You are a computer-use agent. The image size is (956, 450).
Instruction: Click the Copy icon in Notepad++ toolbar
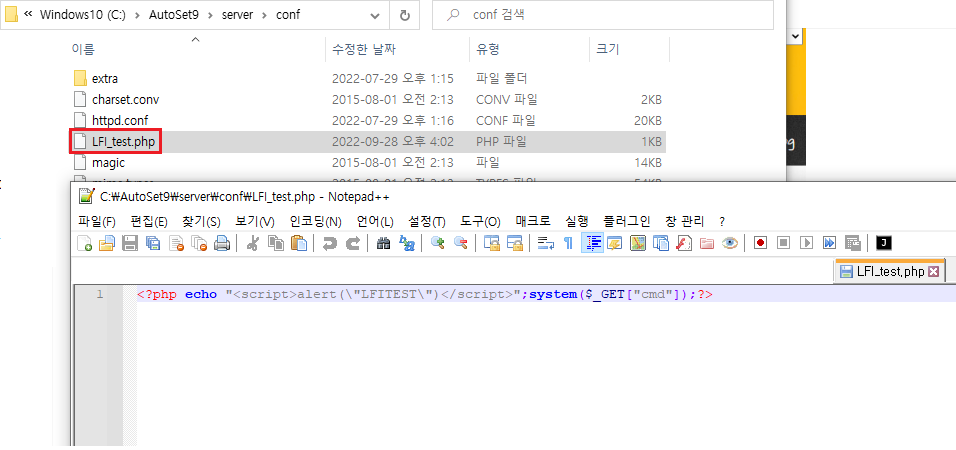(276, 243)
